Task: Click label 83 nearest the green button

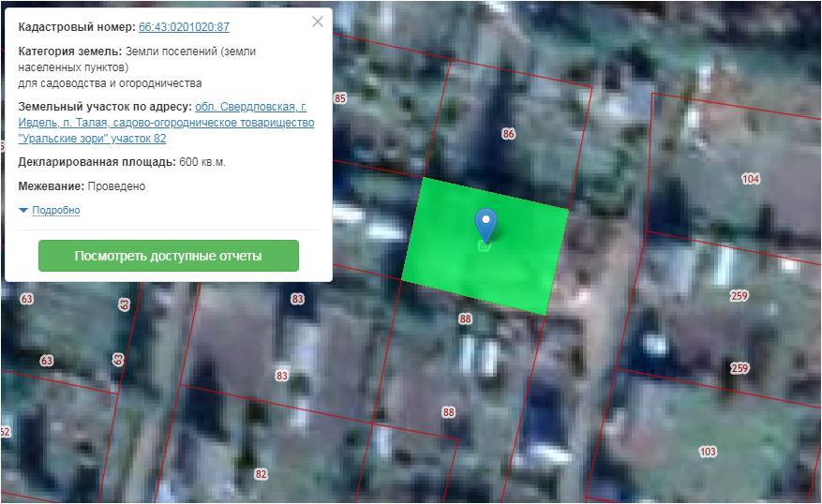Action: click(298, 299)
